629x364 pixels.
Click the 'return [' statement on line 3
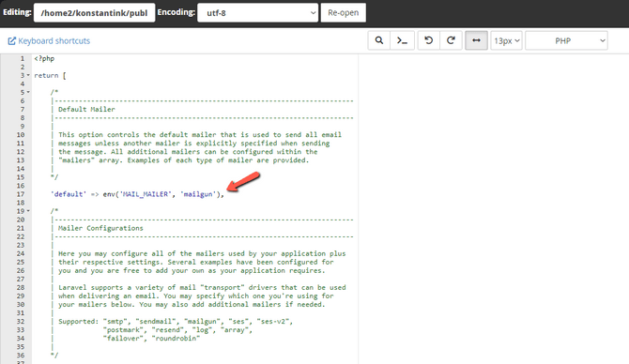[50, 75]
